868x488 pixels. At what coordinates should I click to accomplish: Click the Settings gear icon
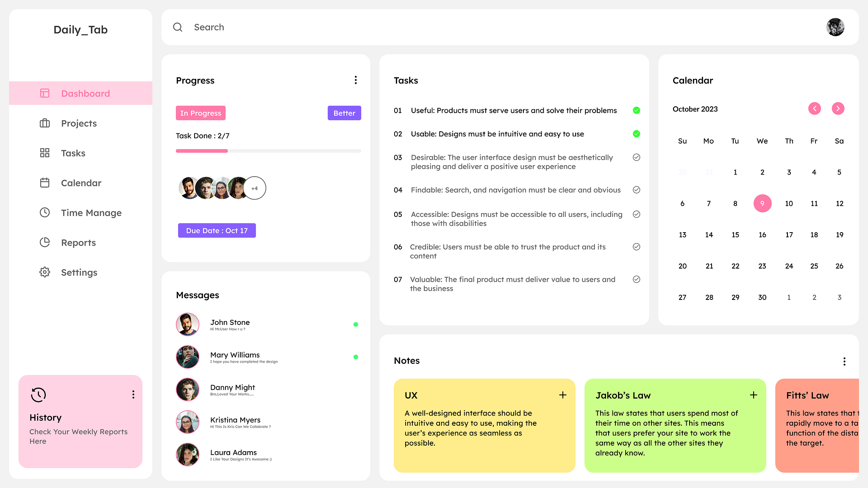tap(45, 272)
